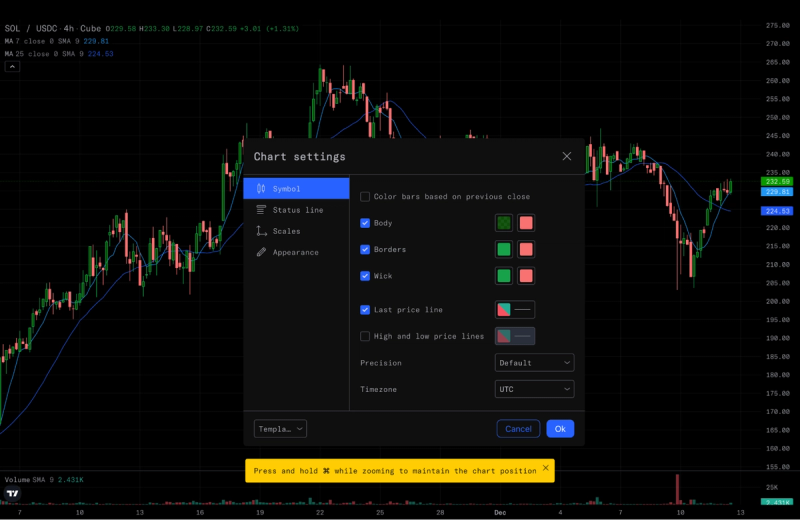
Task: Dismiss the yellow zoom hint banner
Action: coord(545,467)
